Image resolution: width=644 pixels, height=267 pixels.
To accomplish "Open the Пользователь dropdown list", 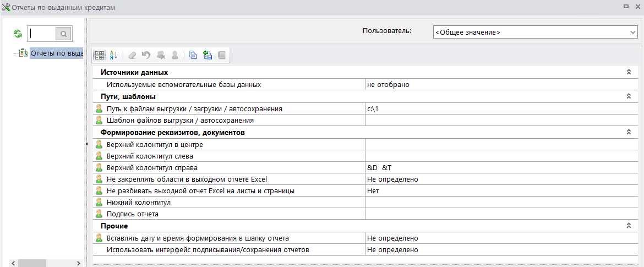I will click(x=632, y=32).
